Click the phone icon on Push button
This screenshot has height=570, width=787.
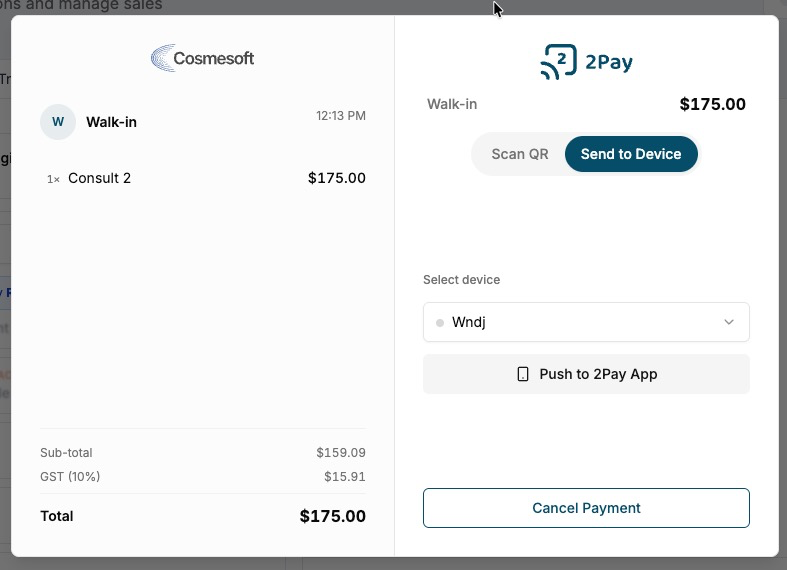click(522, 374)
